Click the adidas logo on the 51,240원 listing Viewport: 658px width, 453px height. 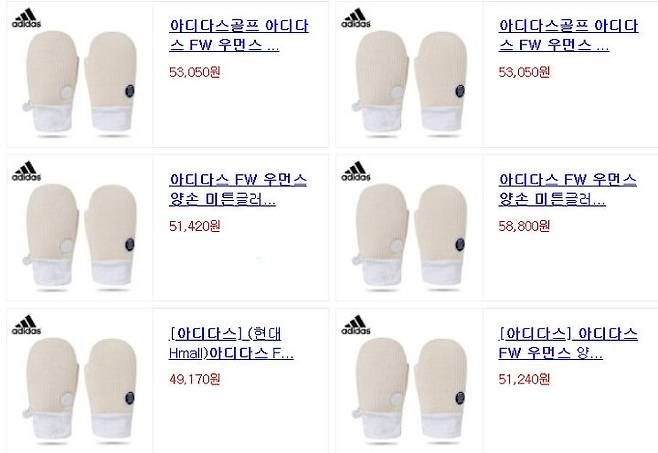tap(356, 325)
